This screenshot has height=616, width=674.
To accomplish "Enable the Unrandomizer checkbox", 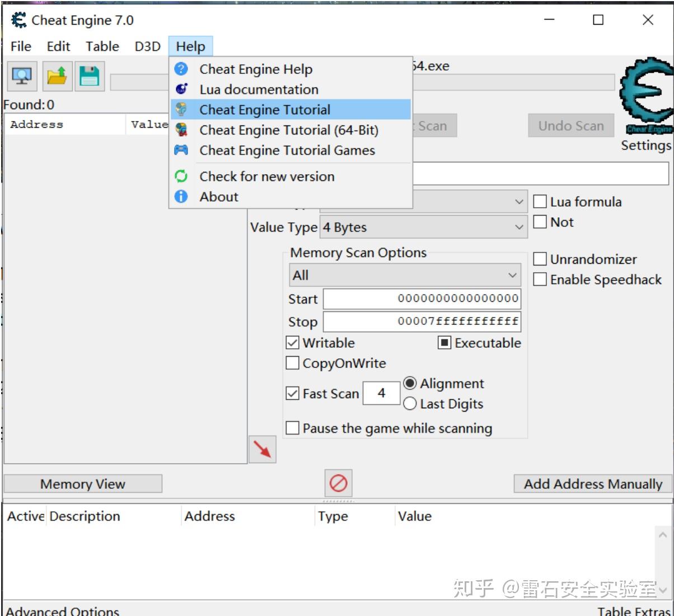I will coord(540,259).
